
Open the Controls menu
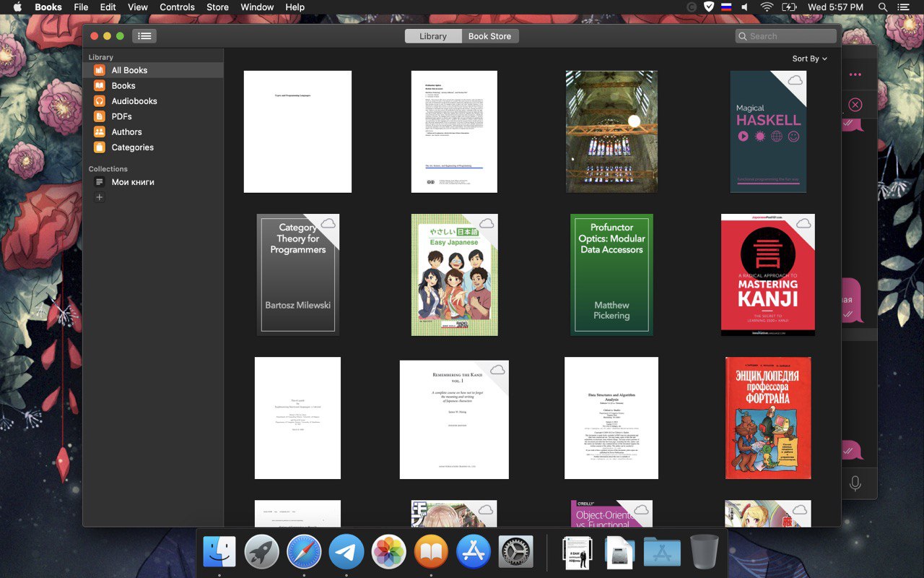(x=177, y=7)
